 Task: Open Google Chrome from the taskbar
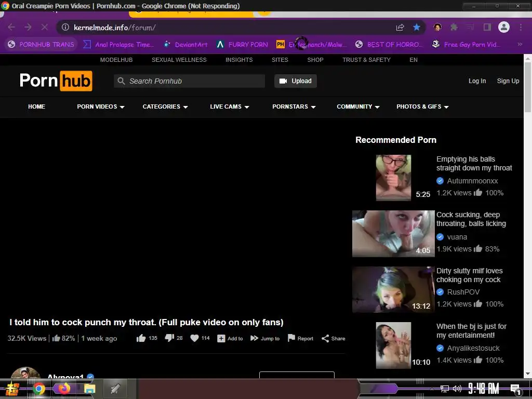tap(39, 389)
